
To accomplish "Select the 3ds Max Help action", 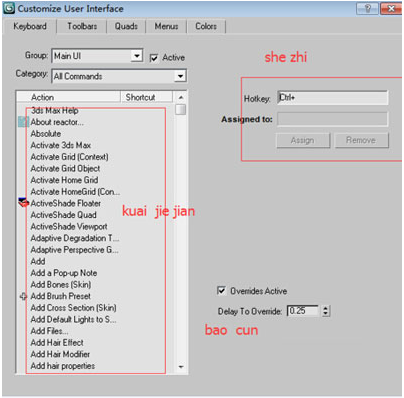I will coord(55,110).
